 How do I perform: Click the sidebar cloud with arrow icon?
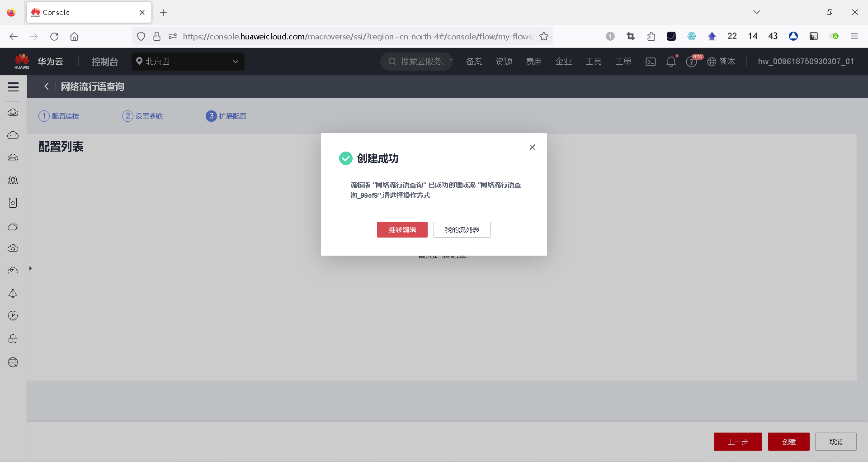pos(13,271)
